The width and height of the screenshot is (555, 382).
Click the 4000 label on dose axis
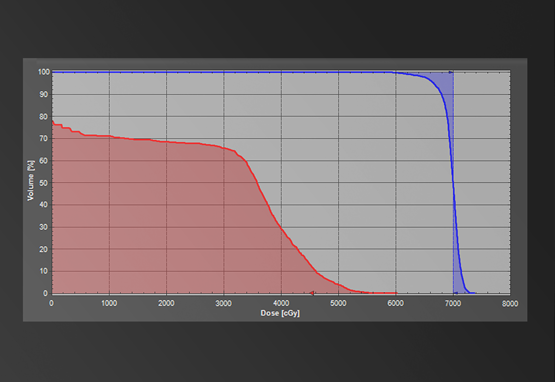(281, 303)
